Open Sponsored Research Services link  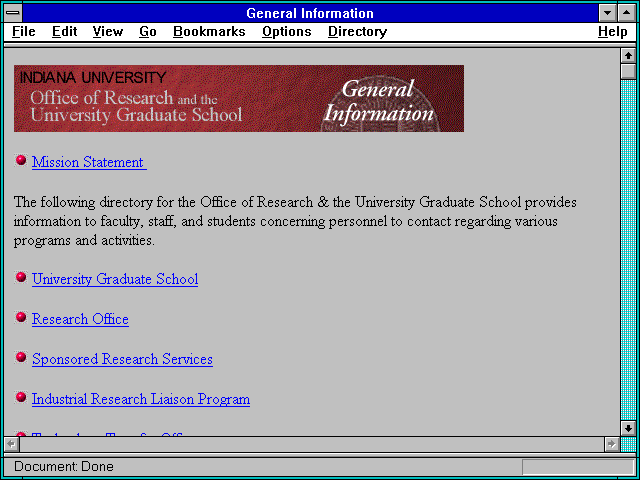[122, 359]
